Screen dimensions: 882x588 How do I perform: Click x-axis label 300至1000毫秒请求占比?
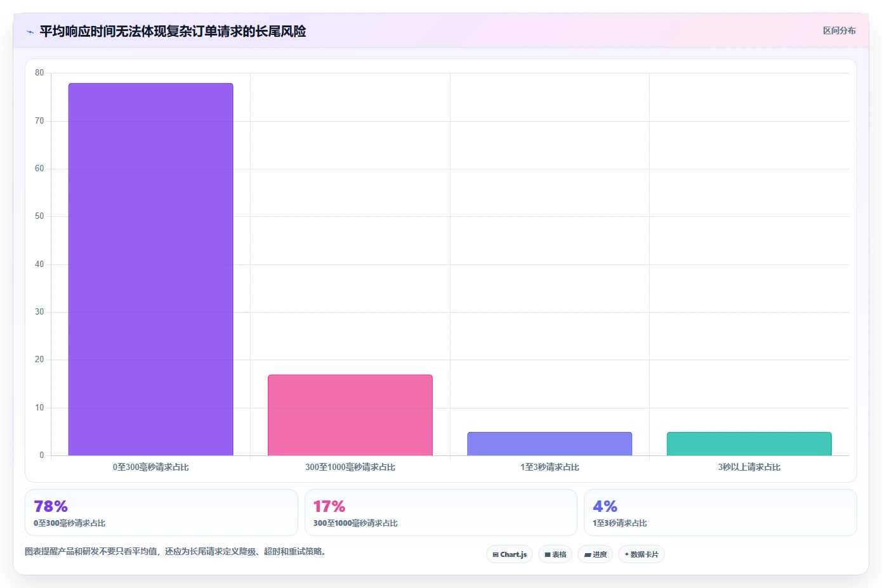click(350, 467)
